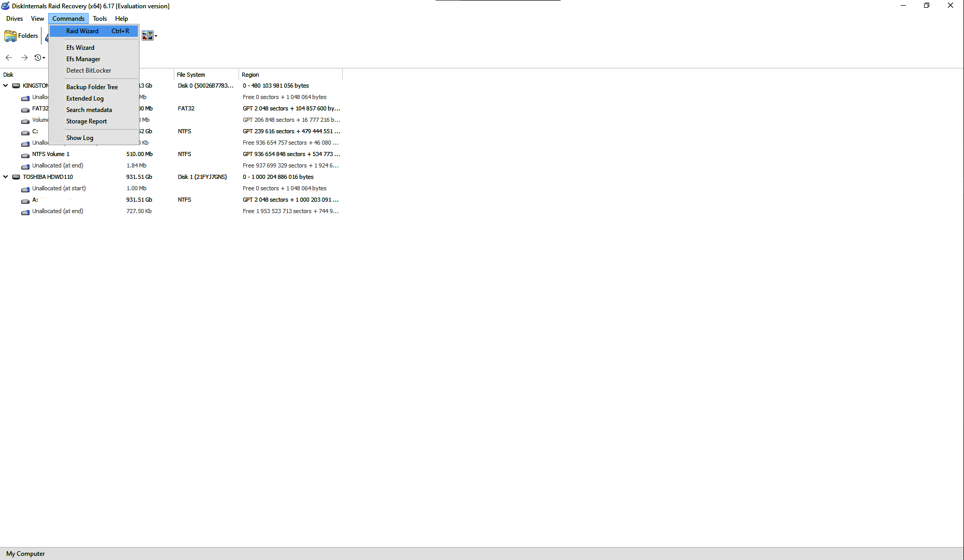Open the thumbnail view mode dropdown
The image size is (964, 560).
click(x=149, y=36)
